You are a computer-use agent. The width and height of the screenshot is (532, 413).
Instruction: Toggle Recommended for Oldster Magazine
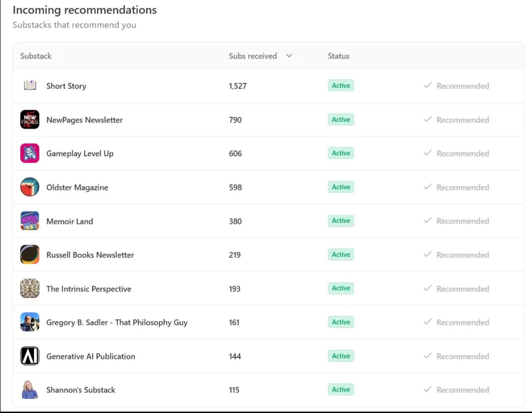click(456, 187)
